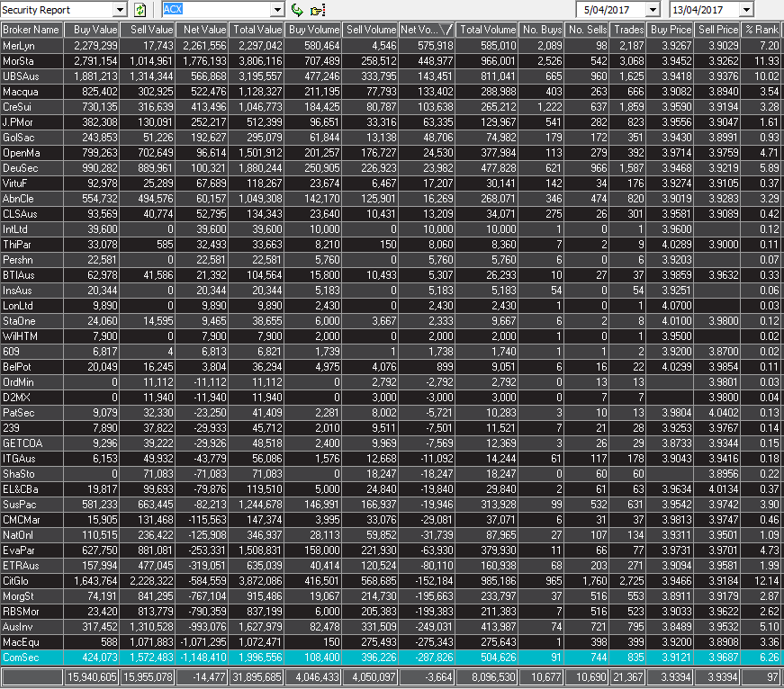
Task: Sort by No. Buys column header
Action: click(541, 30)
